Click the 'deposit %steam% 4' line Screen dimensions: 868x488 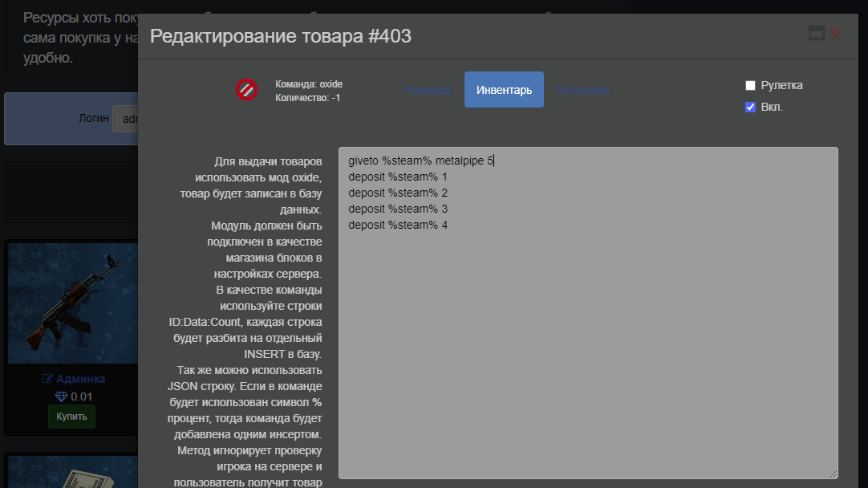pos(398,225)
